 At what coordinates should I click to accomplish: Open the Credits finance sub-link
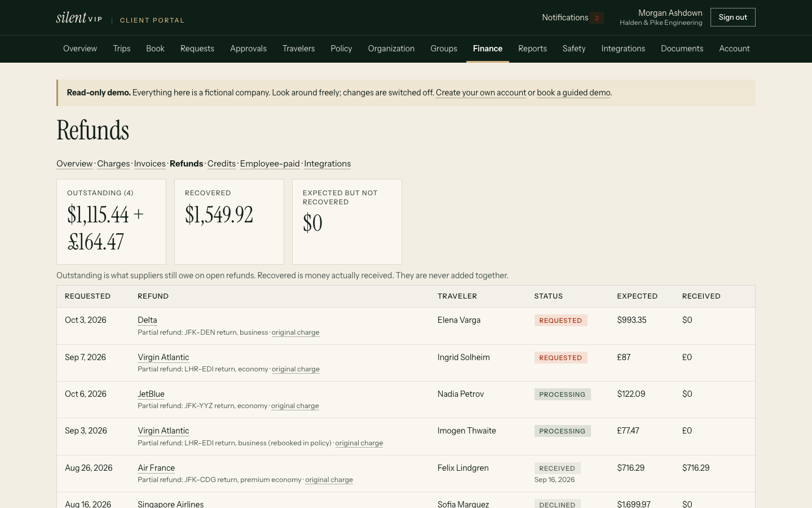[222, 164]
